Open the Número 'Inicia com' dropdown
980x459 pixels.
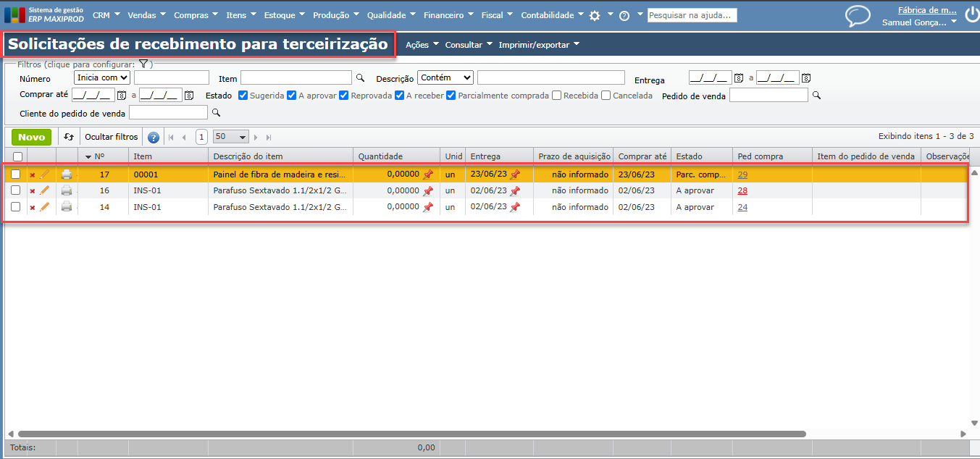click(x=102, y=77)
